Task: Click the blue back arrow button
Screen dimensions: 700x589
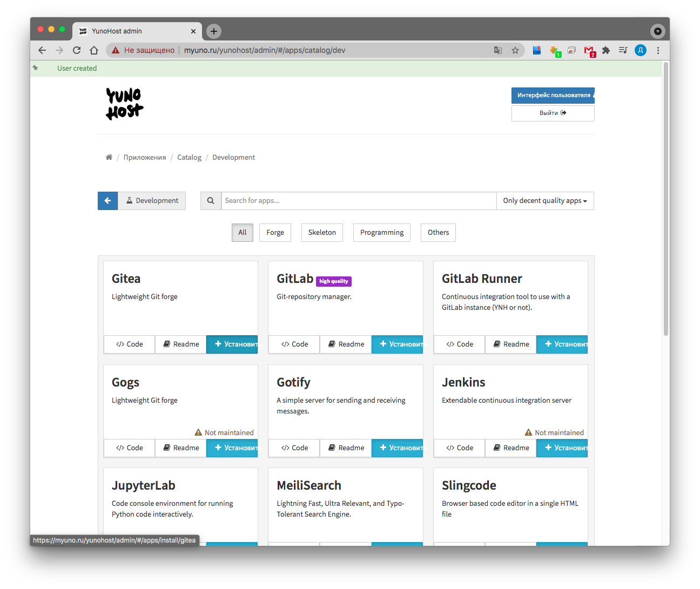Action: pos(107,201)
